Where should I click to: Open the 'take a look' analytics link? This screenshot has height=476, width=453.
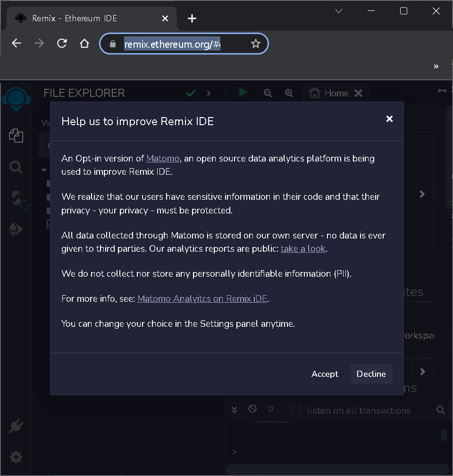pos(303,248)
